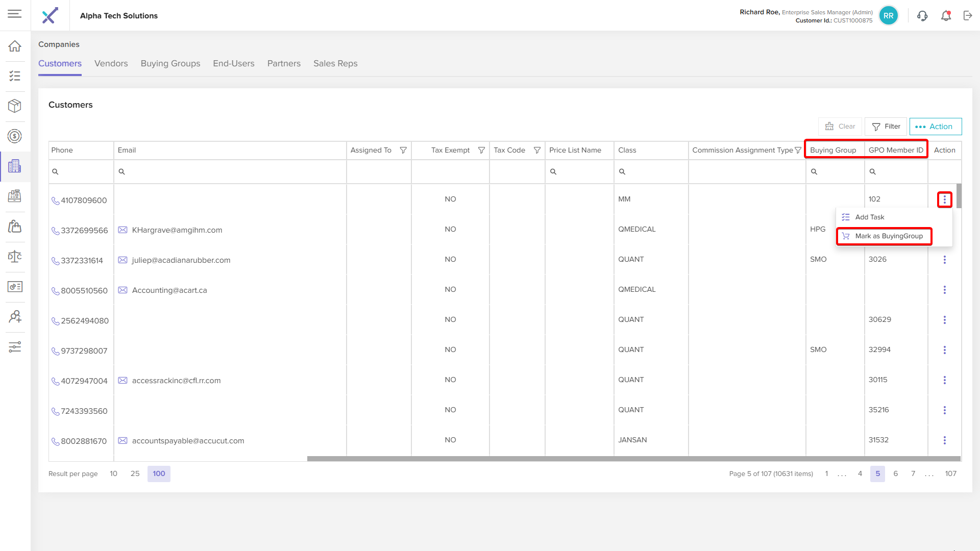This screenshot has height=551, width=980.
Task: Open filter on Assigned To column
Action: (403, 150)
